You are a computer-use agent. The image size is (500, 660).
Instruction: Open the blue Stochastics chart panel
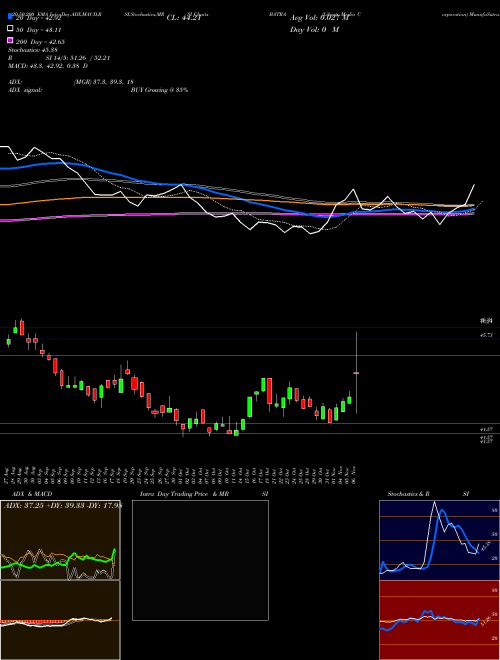click(x=439, y=540)
